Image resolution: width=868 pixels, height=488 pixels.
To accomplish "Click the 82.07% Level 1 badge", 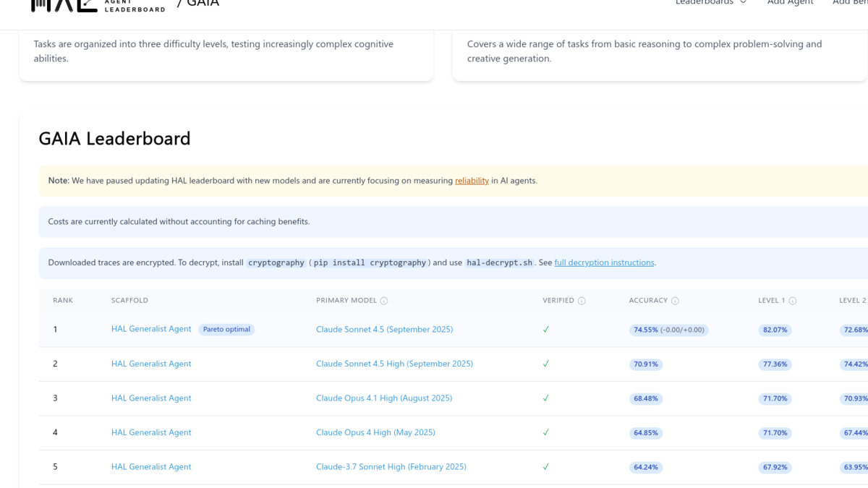I will [775, 330].
